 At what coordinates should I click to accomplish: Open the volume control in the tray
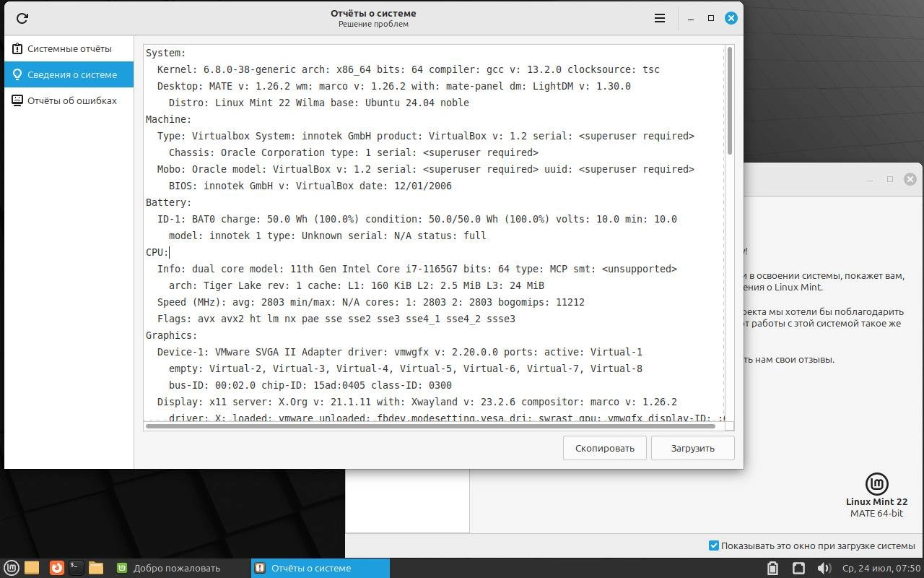(824, 568)
